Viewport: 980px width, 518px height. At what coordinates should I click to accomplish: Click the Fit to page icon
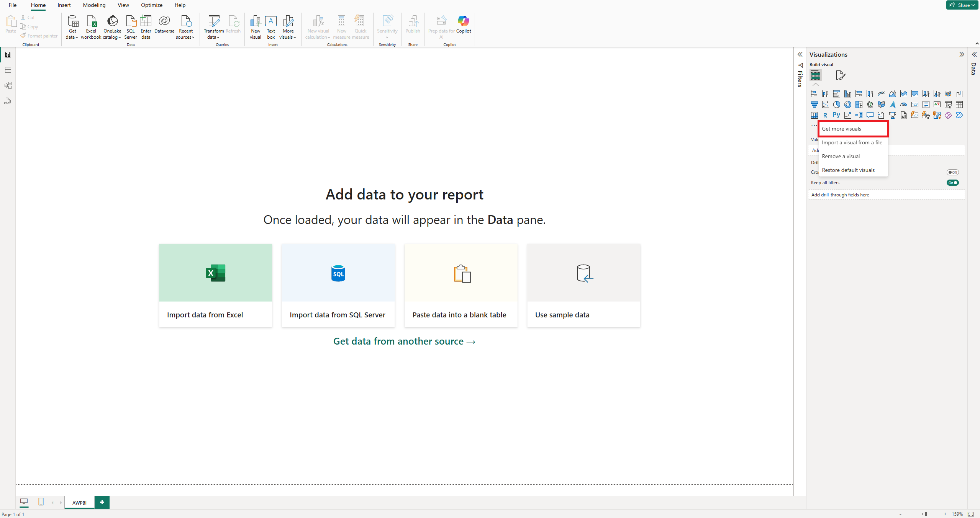[x=971, y=514]
